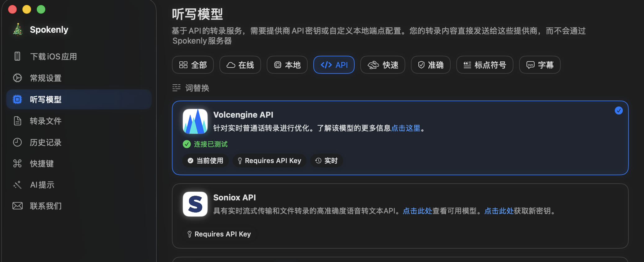Click the Spokenly Christmas tree app icon
The height and width of the screenshot is (262, 644).
pos(18,30)
